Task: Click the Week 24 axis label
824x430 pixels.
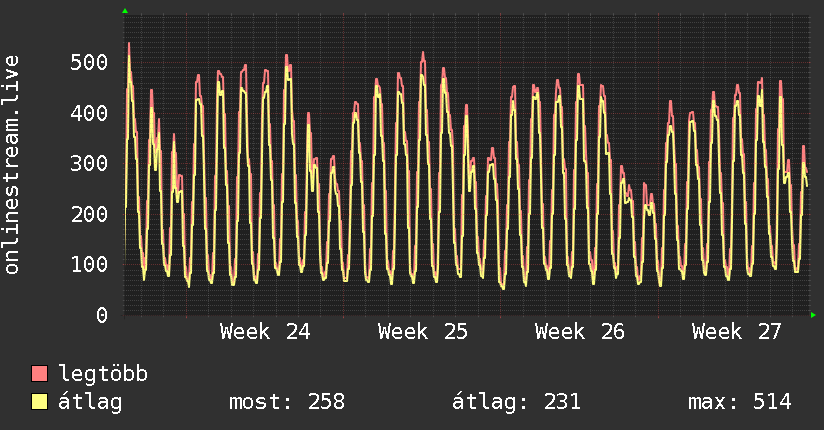Action: (x=265, y=332)
